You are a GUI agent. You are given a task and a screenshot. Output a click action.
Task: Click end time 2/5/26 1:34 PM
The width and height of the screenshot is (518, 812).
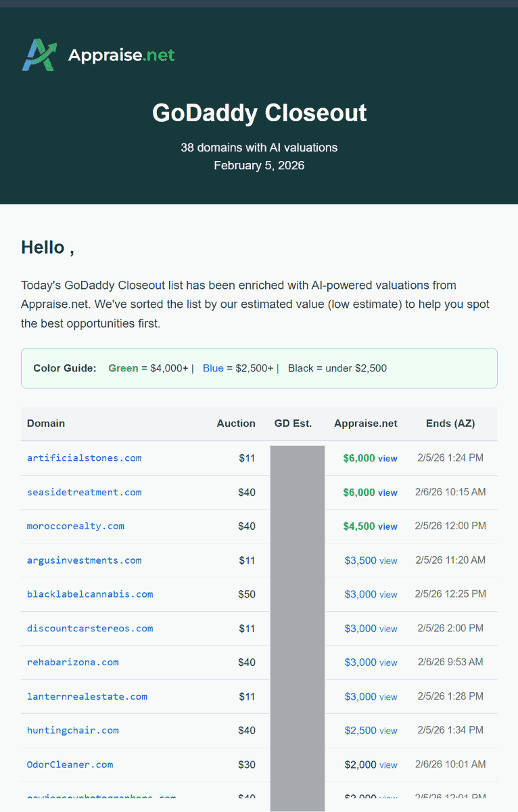coord(450,730)
